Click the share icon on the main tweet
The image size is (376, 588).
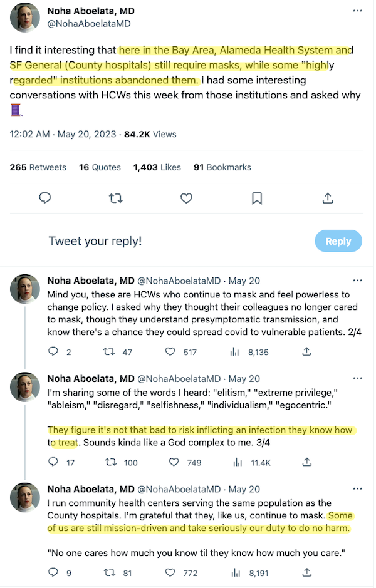[327, 199]
